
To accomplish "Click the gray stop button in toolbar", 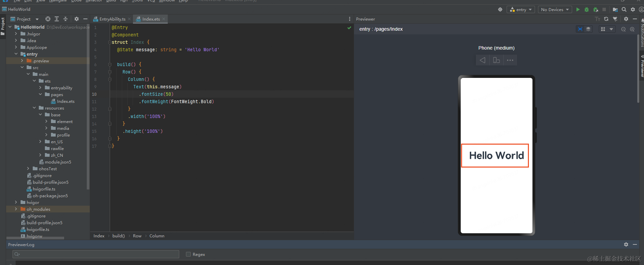I will (604, 9).
